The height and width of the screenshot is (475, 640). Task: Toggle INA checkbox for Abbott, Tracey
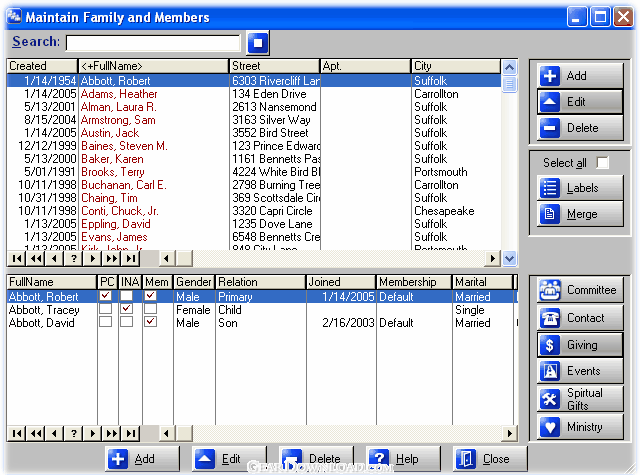pos(127,309)
